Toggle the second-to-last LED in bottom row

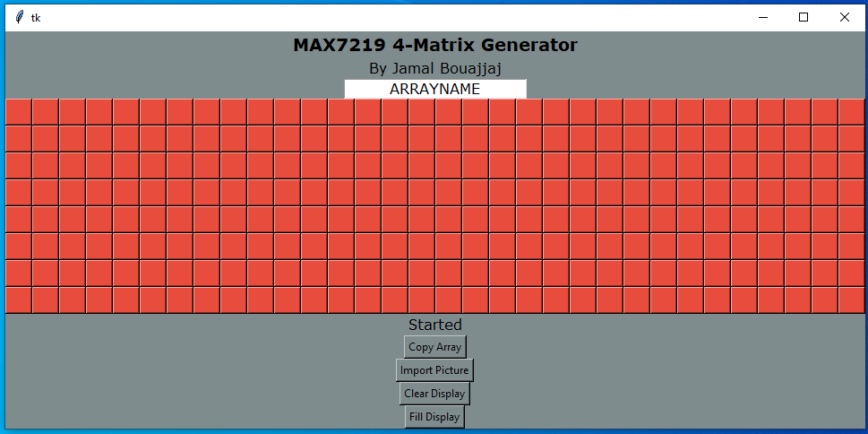click(x=824, y=300)
